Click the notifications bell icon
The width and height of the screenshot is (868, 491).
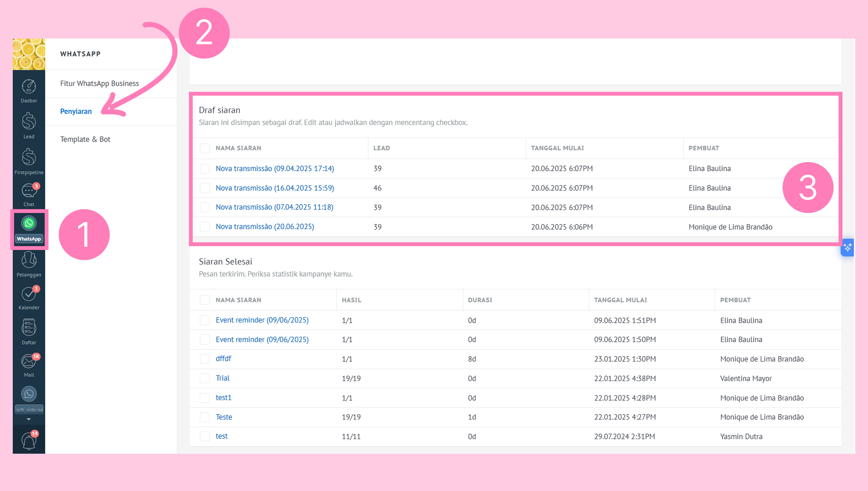tap(29, 440)
